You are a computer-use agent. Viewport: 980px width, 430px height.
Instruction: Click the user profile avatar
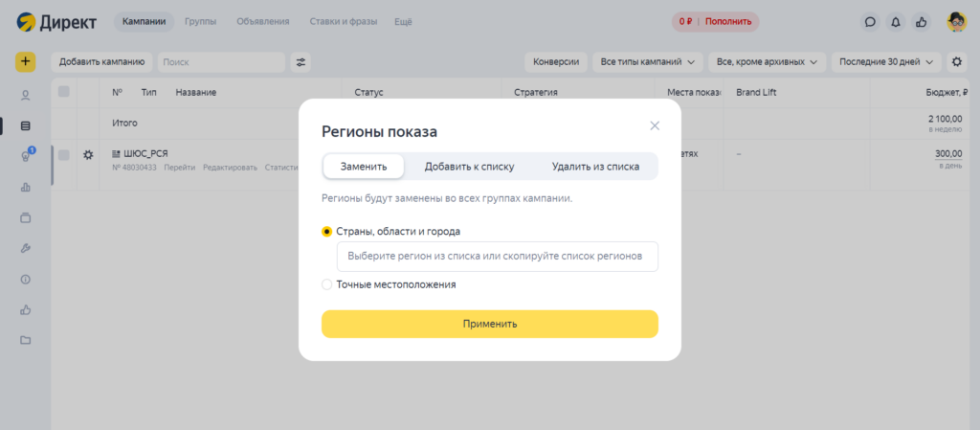click(x=956, y=21)
